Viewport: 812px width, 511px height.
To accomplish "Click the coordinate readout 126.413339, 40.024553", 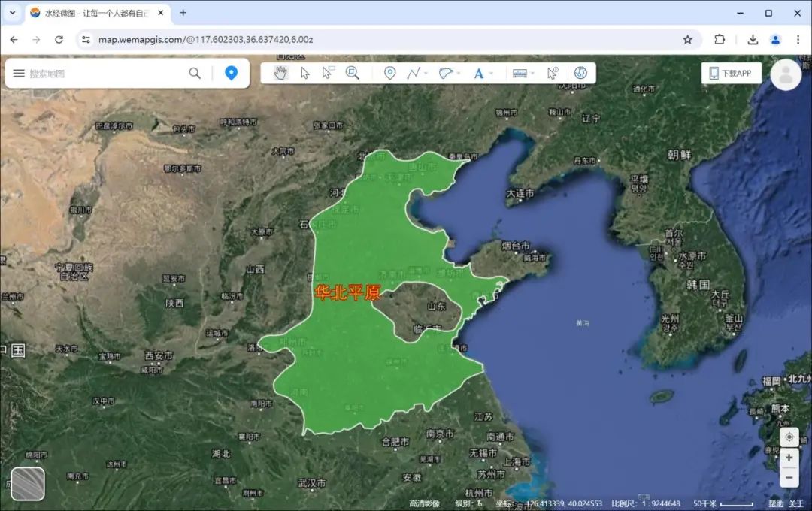I will click(564, 503).
